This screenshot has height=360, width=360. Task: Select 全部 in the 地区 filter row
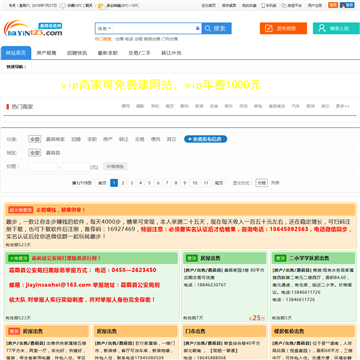click(35, 153)
